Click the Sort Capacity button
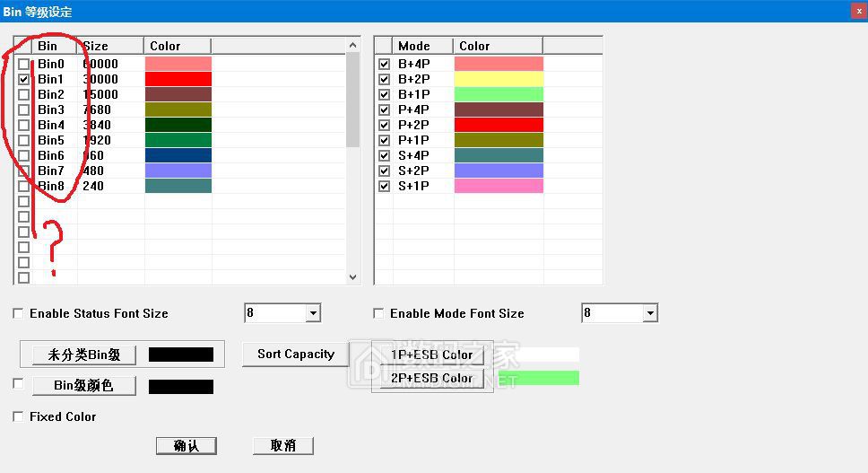Viewport: 868px width, 473px height. pos(296,354)
